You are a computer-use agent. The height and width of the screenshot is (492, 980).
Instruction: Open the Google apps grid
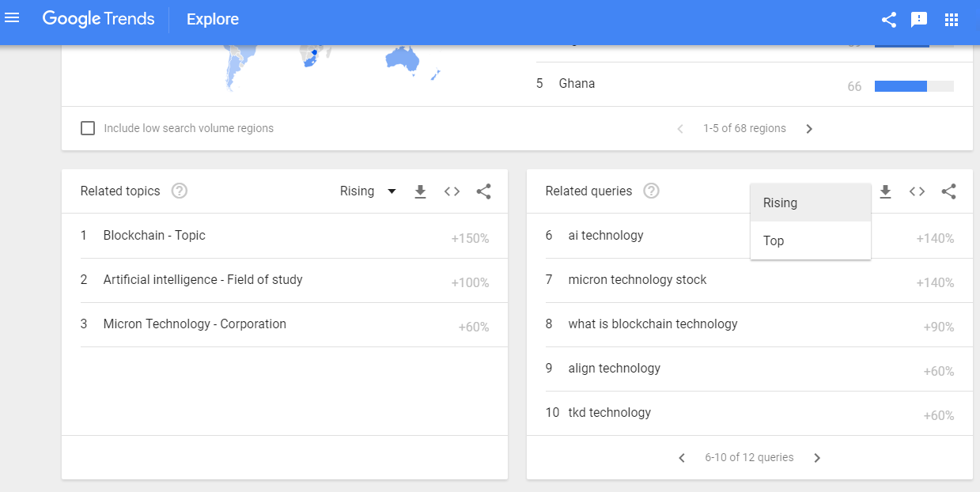952,20
